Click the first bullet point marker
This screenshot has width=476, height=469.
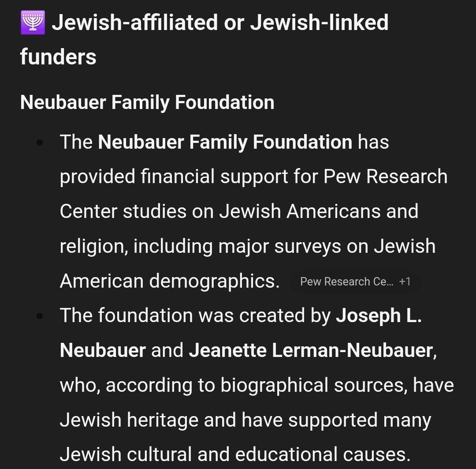point(41,143)
